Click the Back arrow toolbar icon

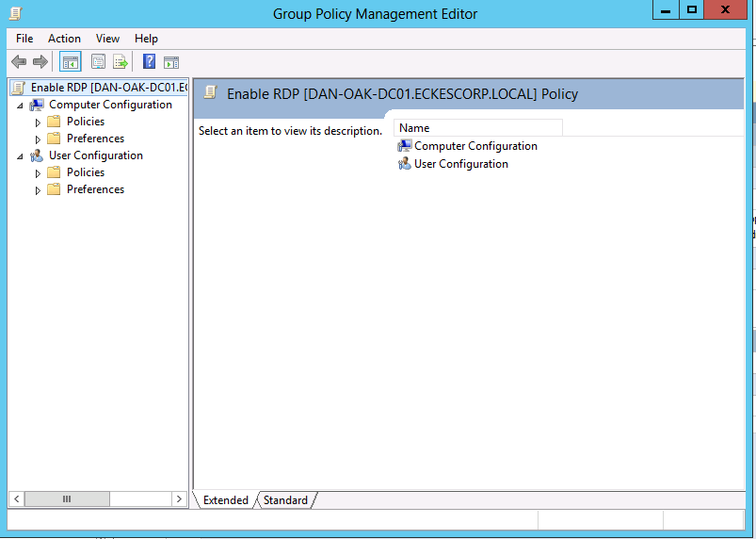(x=18, y=62)
